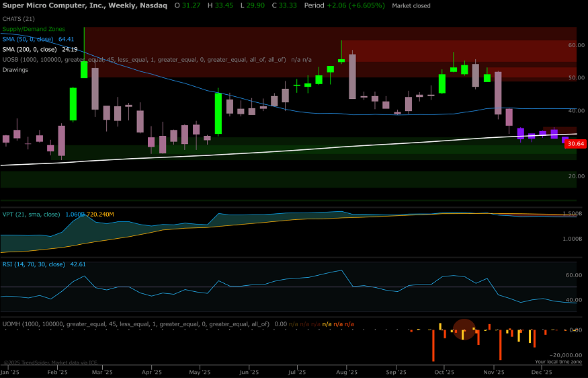Open the SMA (50, 0, close) indicator label
The height and width of the screenshot is (378, 588).
pyautogui.click(x=28, y=39)
